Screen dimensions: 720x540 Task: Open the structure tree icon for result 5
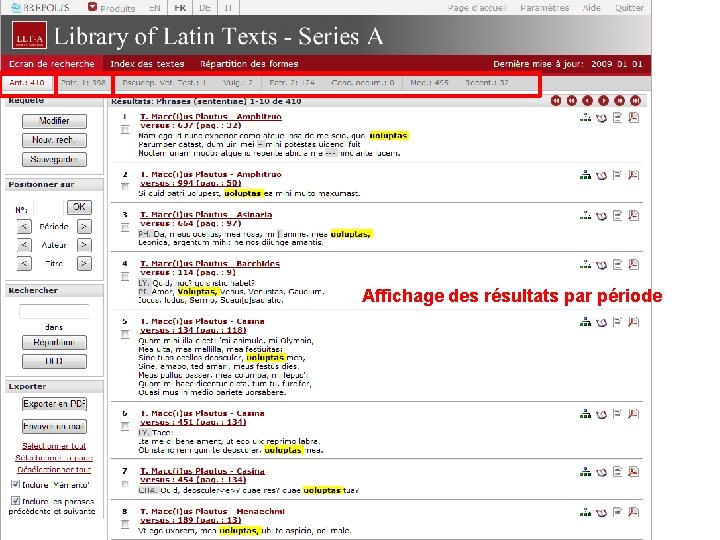[585, 322]
